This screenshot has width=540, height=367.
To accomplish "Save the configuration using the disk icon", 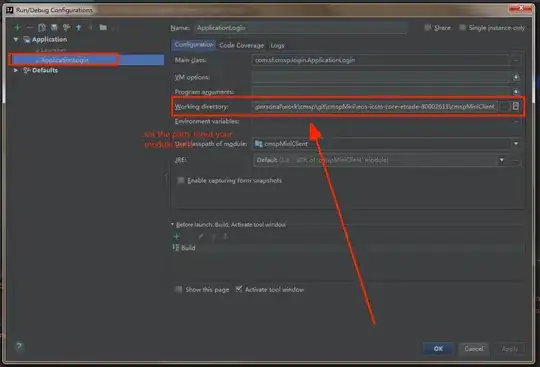I will click(x=54, y=28).
